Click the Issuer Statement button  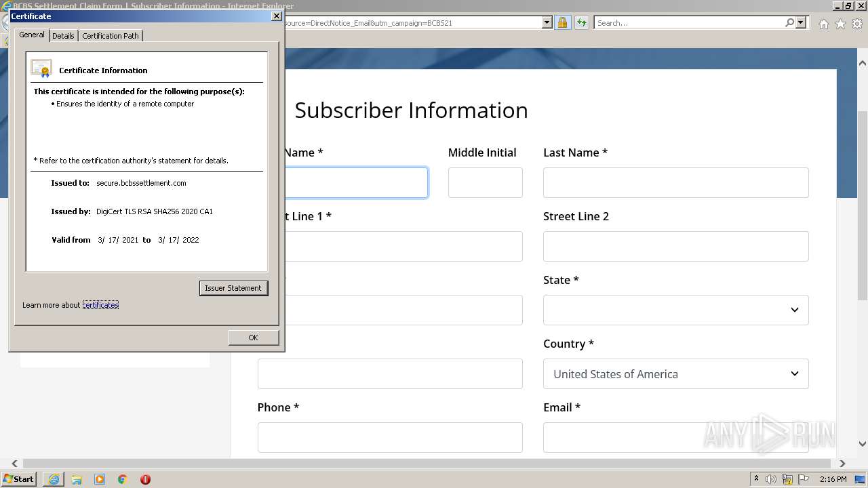[233, 288]
